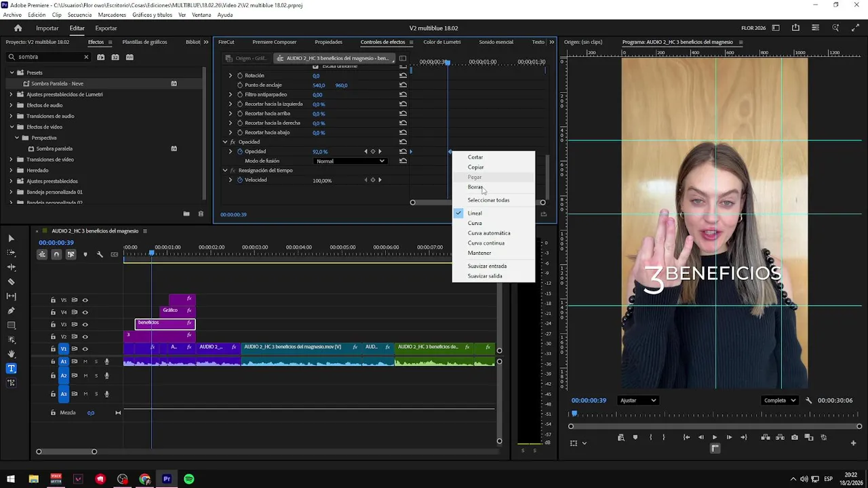
Task: Select the Hand tool
Action: [x=11, y=354]
